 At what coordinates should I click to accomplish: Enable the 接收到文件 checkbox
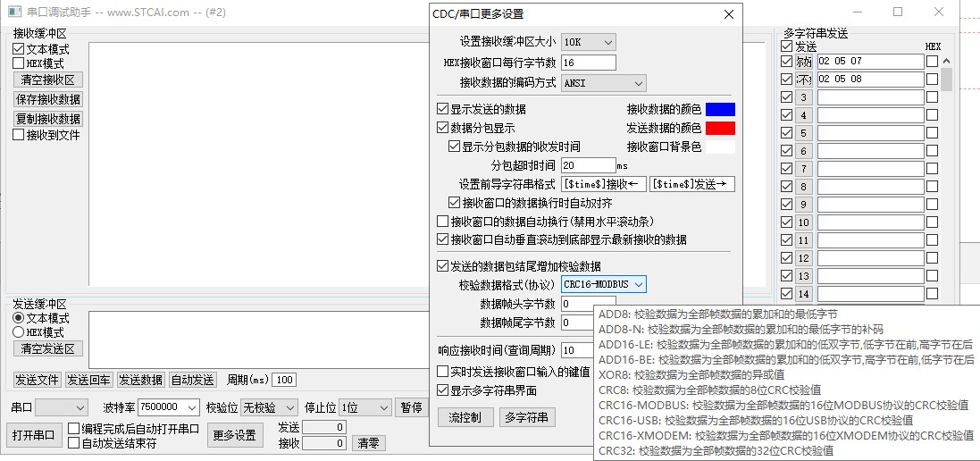[x=18, y=135]
